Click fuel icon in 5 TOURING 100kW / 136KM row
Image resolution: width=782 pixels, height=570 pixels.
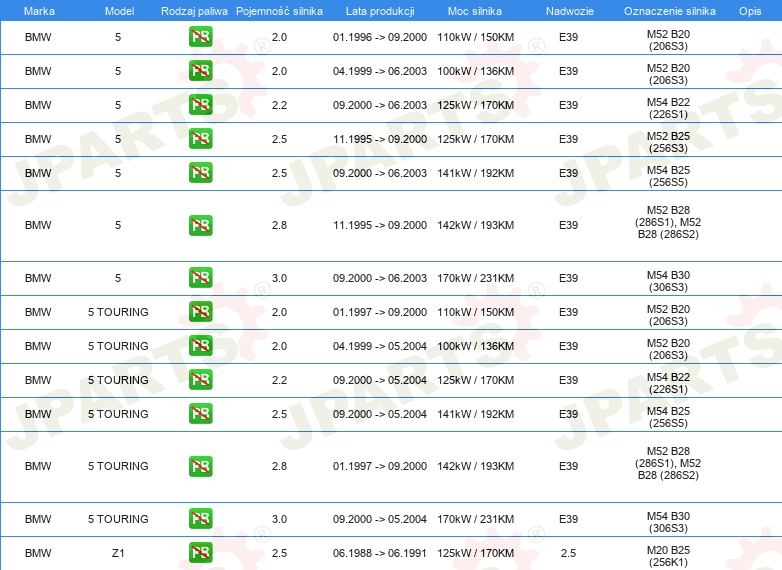coord(200,346)
